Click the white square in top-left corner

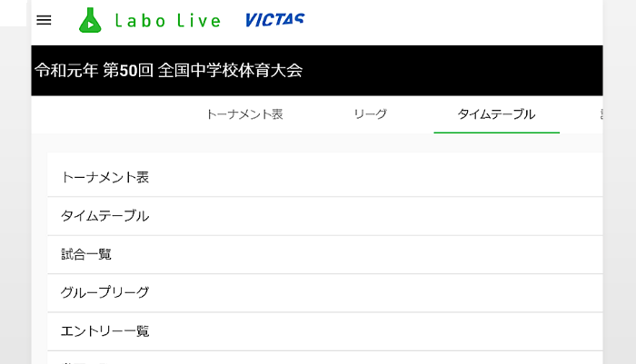13,13
